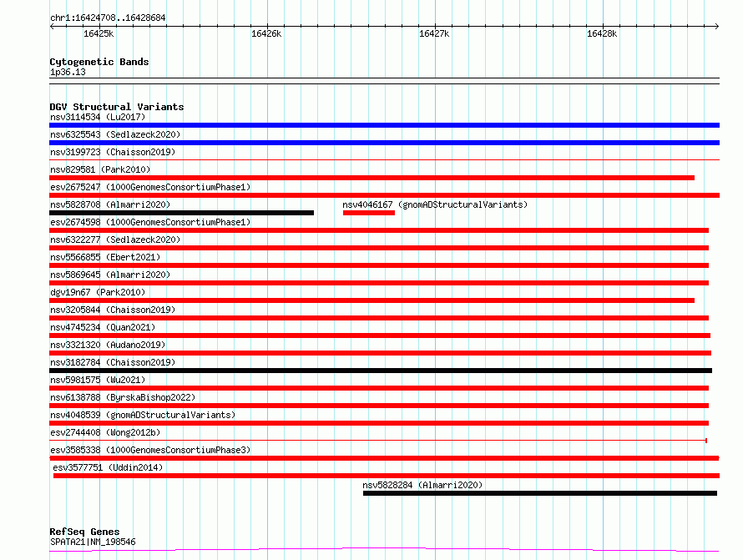Click the nsv829581 (Park2010) label
The image size is (743, 560).
[x=100, y=169]
